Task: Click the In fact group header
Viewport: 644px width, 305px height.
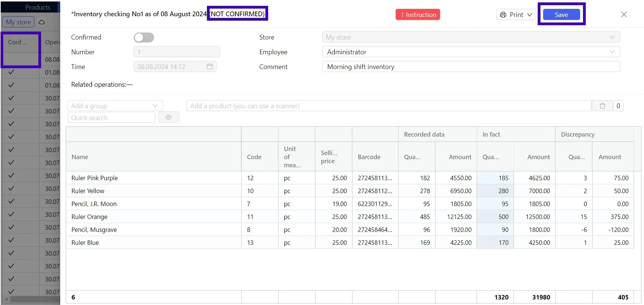Action: point(516,134)
